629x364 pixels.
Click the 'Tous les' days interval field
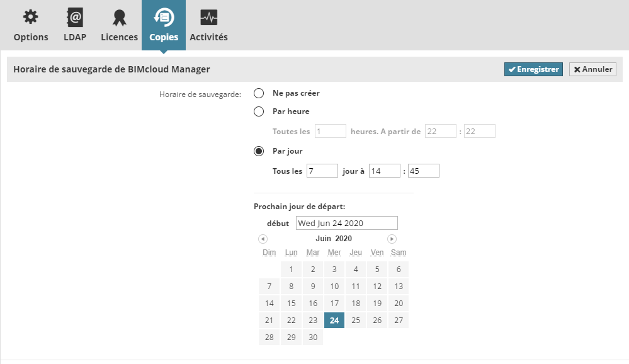pyautogui.click(x=322, y=171)
